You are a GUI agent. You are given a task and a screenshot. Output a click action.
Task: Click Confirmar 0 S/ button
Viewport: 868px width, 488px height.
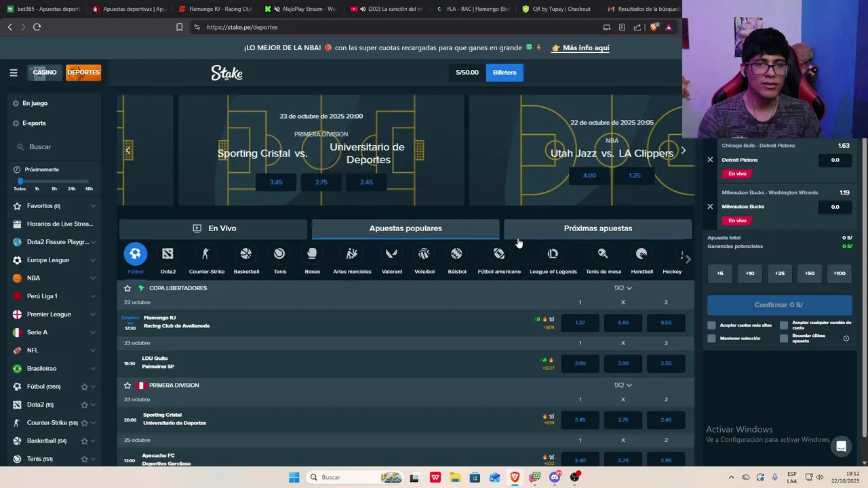(x=778, y=305)
